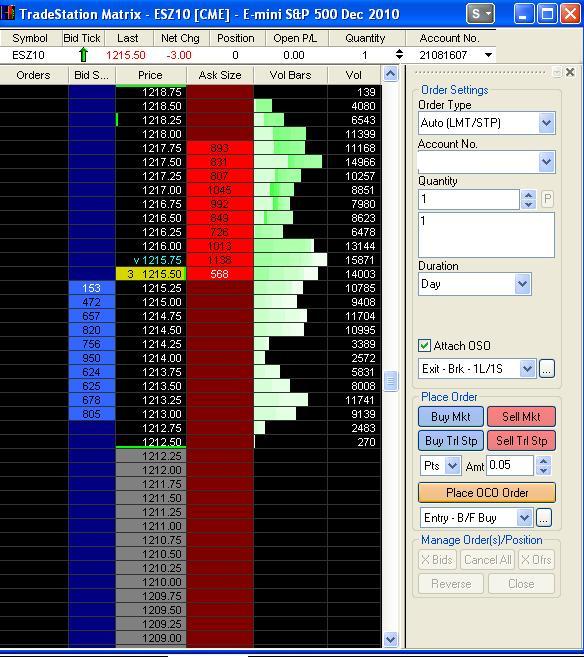Image resolution: width=584 pixels, height=657 pixels.
Task: Click the Price column header
Action: click(x=150, y=75)
